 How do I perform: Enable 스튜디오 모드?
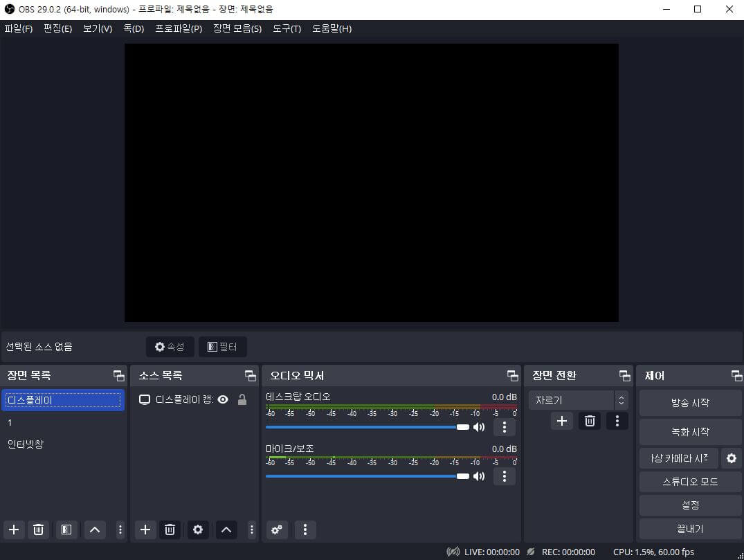tap(691, 482)
